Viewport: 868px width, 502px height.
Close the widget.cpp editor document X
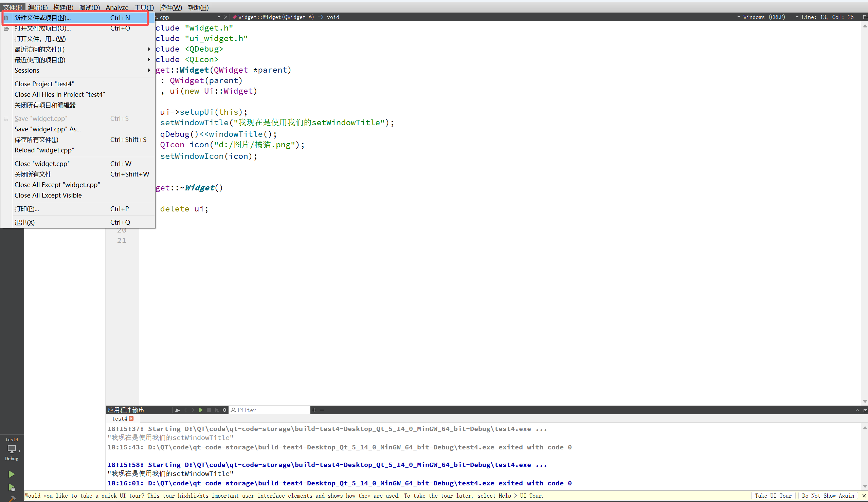(225, 17)
